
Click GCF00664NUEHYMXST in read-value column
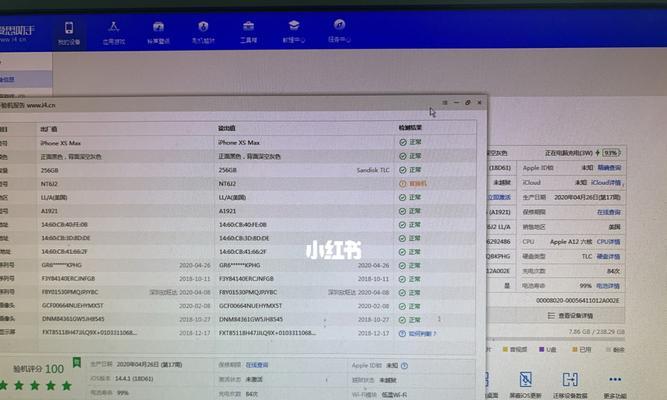tap(250, 306)
